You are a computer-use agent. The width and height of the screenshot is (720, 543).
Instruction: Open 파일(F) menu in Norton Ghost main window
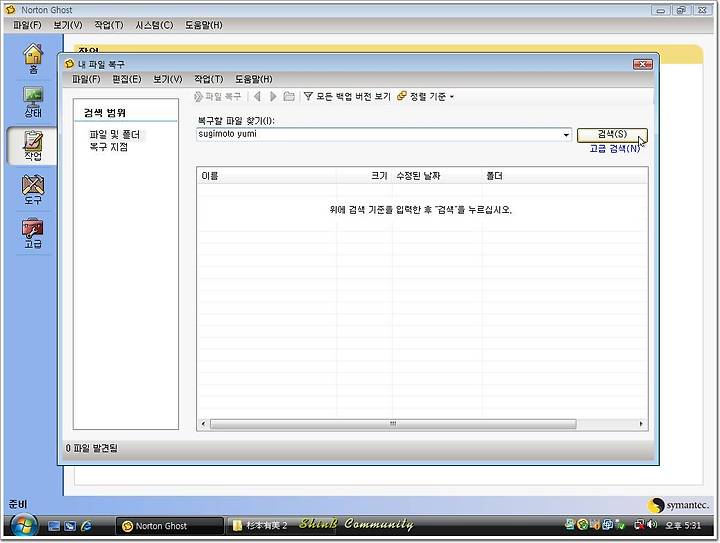pyautogui.click(x=27, y=25)
